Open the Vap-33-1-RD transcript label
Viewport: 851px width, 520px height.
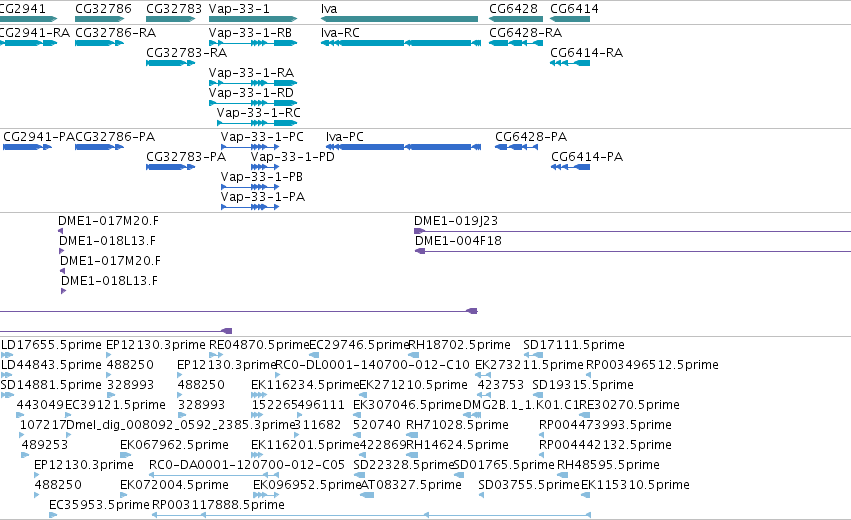(x=251, y=93)
